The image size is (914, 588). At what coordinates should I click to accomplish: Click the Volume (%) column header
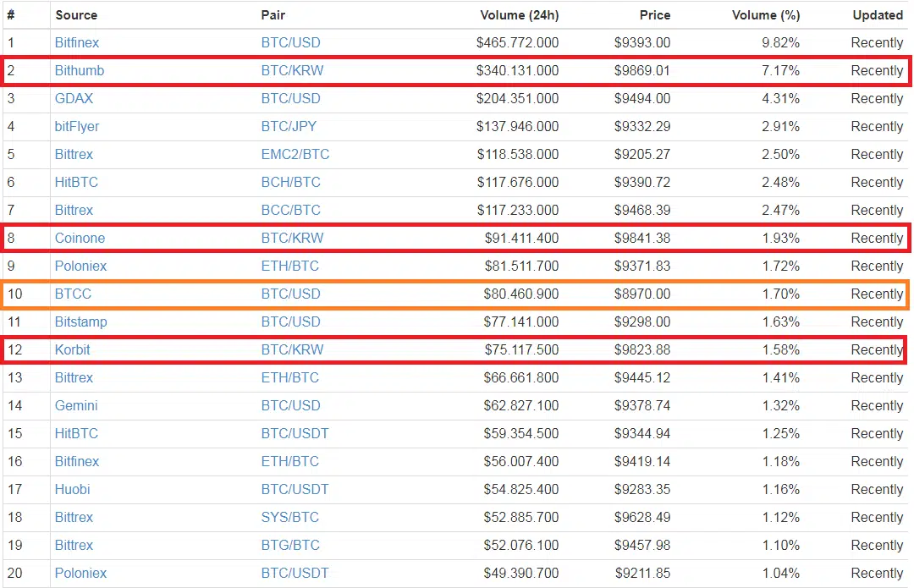(x=766, y=15)
